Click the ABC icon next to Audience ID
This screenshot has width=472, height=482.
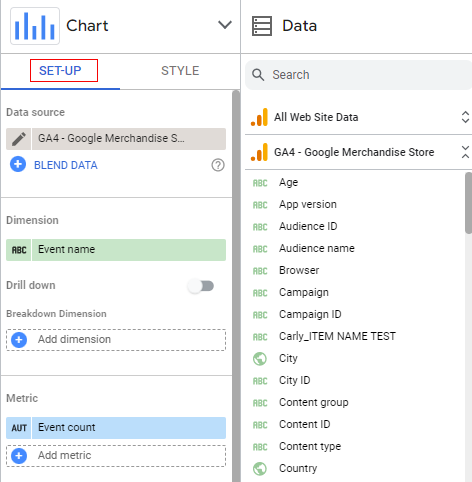coord(260,227)
